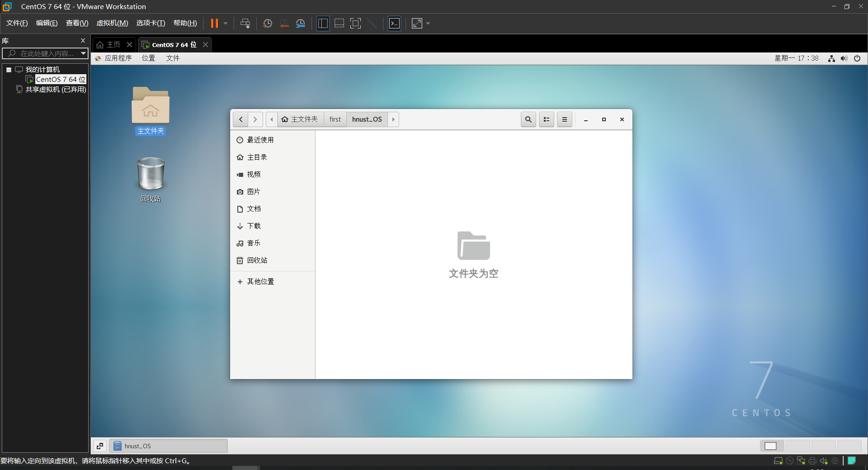Open the snapshot manager
868x470 pixels.
point(301,23)
